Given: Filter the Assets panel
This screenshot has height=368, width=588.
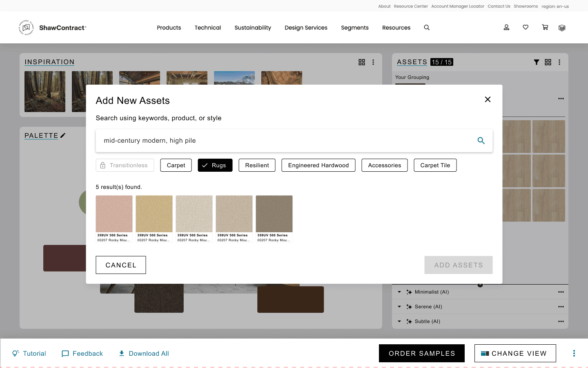Looking at the screenshot, I should point(537,62).
